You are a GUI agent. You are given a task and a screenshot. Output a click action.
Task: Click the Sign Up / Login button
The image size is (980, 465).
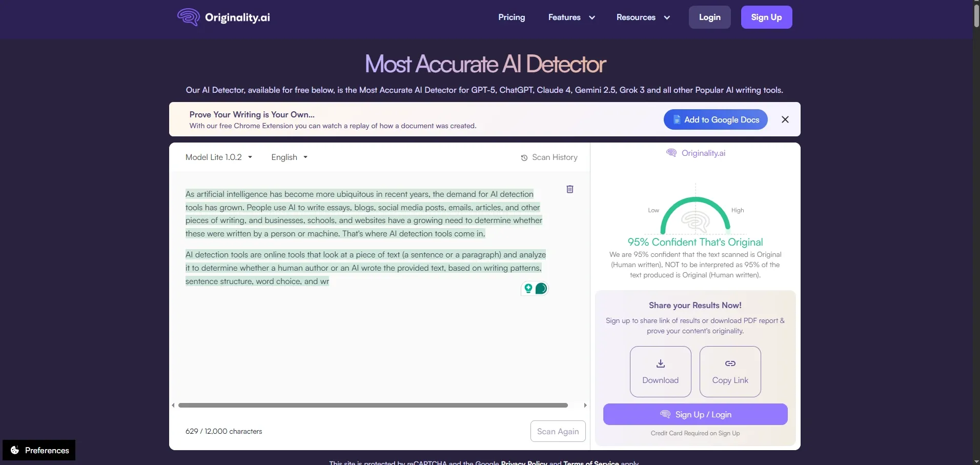pos(695,414)
